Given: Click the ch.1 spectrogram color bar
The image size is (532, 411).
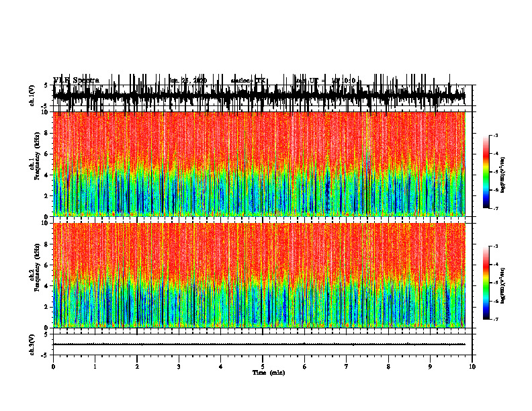Looking at the screenshot, I should point(486,172).
